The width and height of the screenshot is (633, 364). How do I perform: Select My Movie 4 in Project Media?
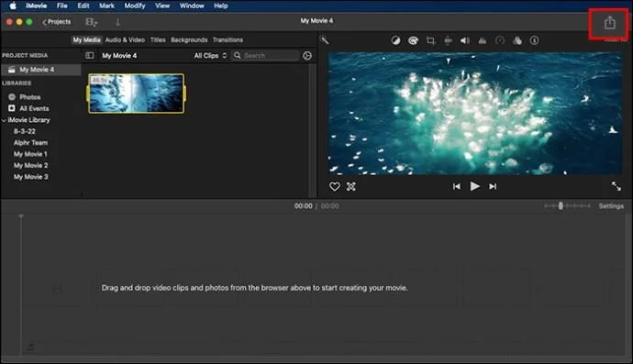point(40,70)
